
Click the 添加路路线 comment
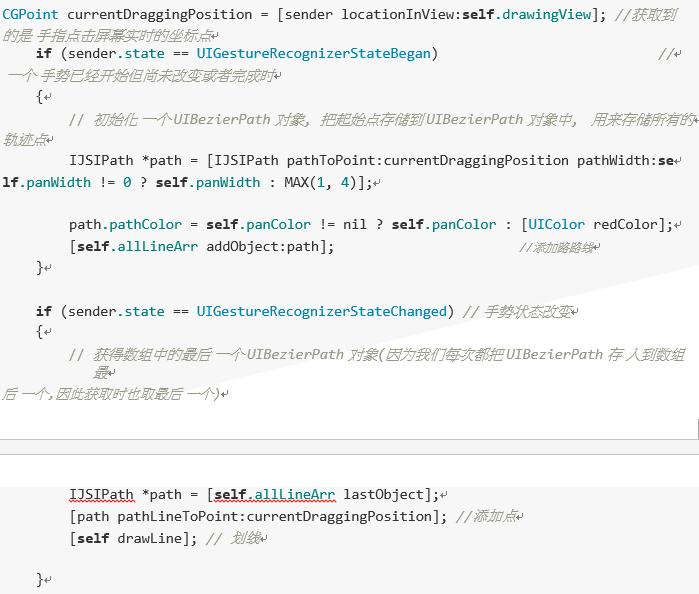click(x=557, y=247)
